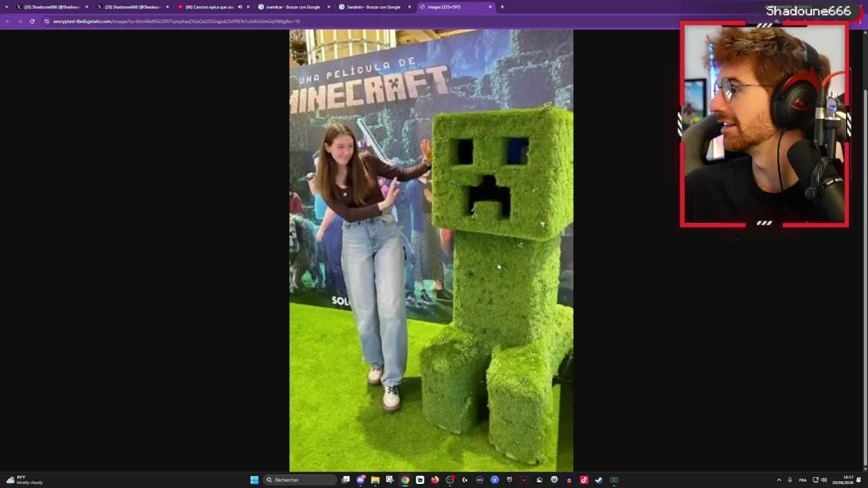Switch to the Sandratv Google search tab

point(374,7)
